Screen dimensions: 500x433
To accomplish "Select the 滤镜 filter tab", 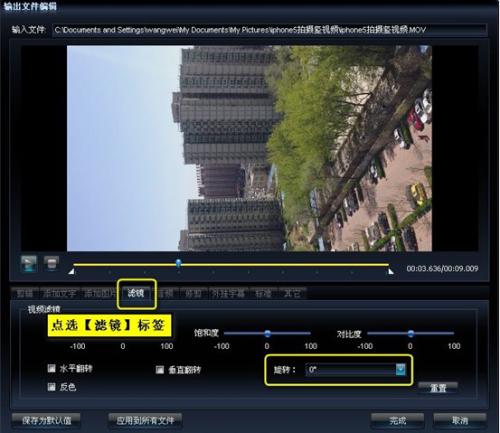I will click(x=136, y=293).
